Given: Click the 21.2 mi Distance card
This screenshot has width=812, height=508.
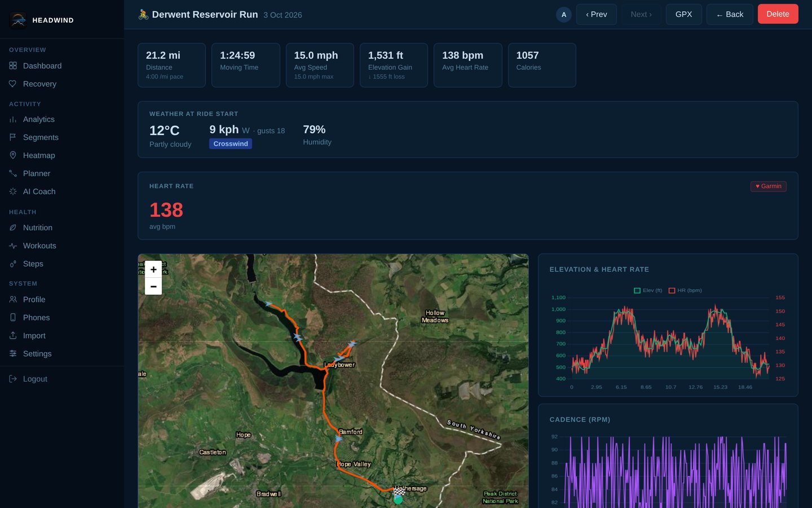Looking at the screenshot, I should click(x=171, y=65).
